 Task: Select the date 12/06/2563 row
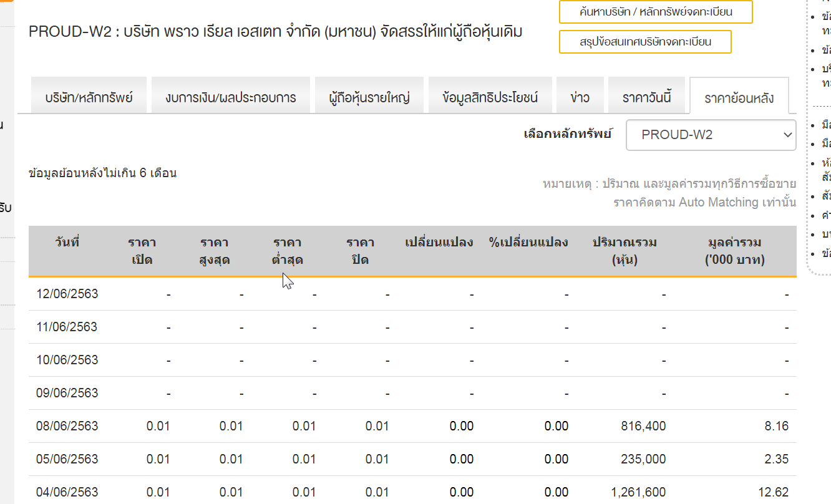click(x=412, y=294)
